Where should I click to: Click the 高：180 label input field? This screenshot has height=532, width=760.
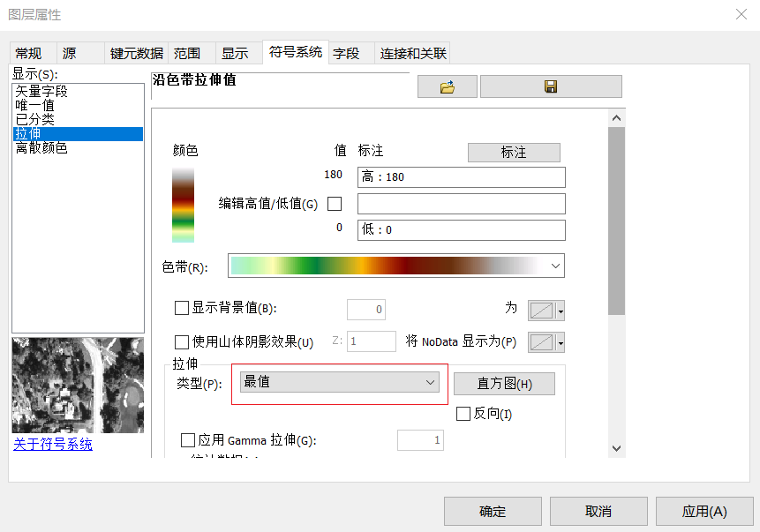click(x=462, y=177)
